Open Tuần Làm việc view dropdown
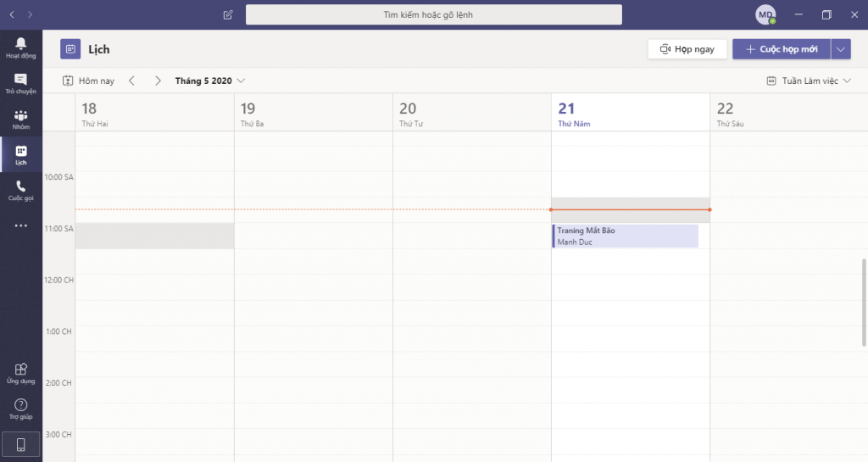868x462 pixels. point(809,81)
